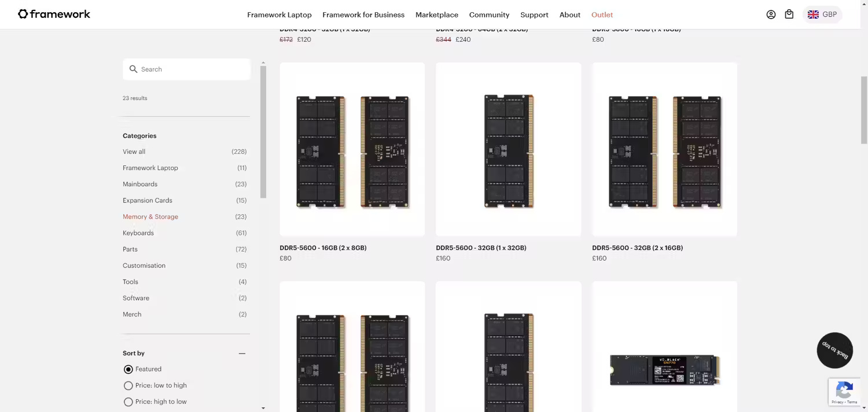Enable Price: low to high sorting
The width and height of the screenshot is (868, 412).
tap(128, 385)
